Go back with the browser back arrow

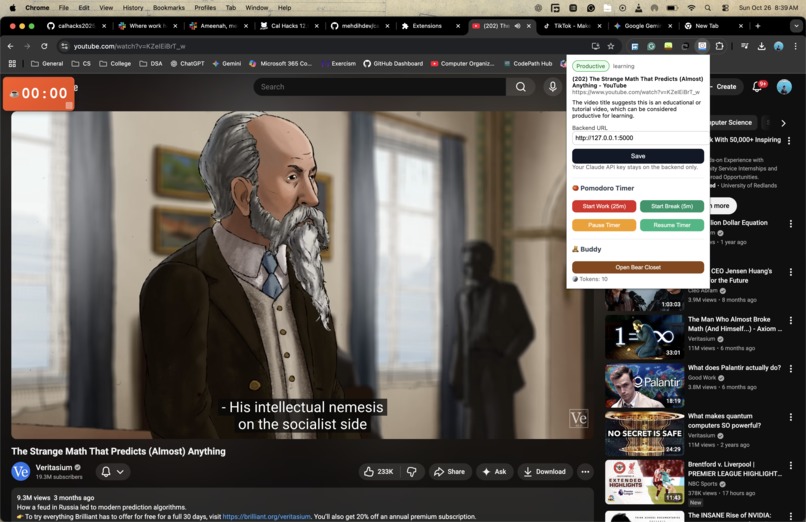(11, 46)
